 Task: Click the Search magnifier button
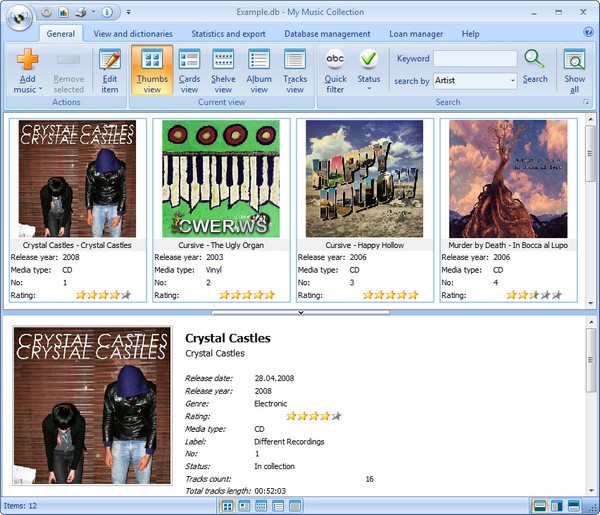pos(535,67)
